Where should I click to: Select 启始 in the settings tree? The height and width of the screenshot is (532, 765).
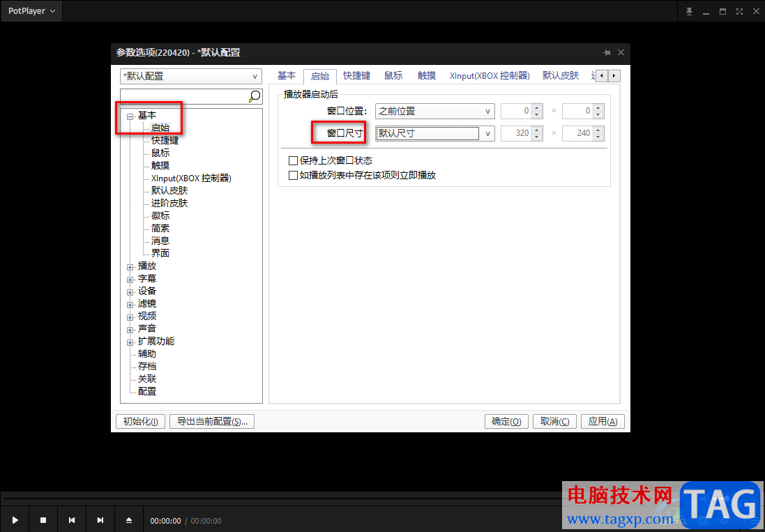(160, 128)
